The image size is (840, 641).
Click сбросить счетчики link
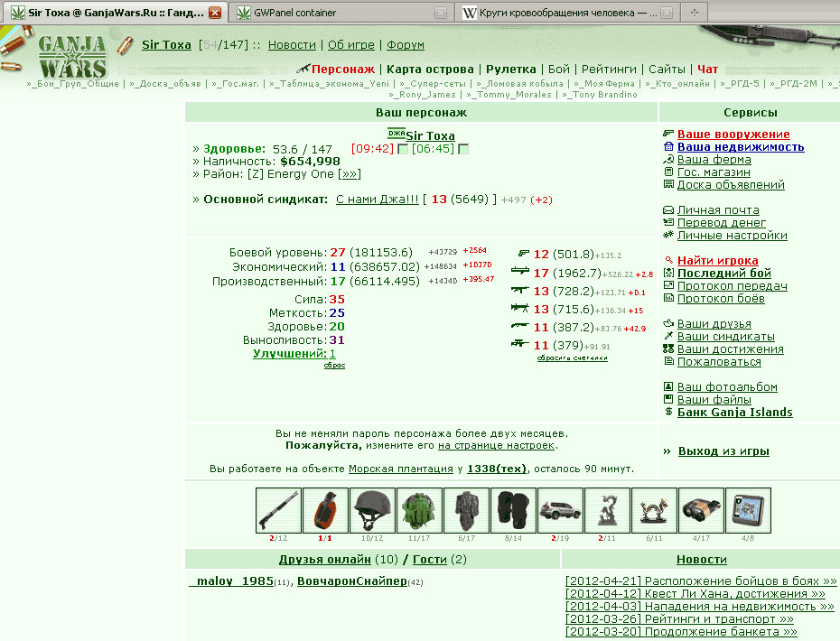click(x=572, y=358)
